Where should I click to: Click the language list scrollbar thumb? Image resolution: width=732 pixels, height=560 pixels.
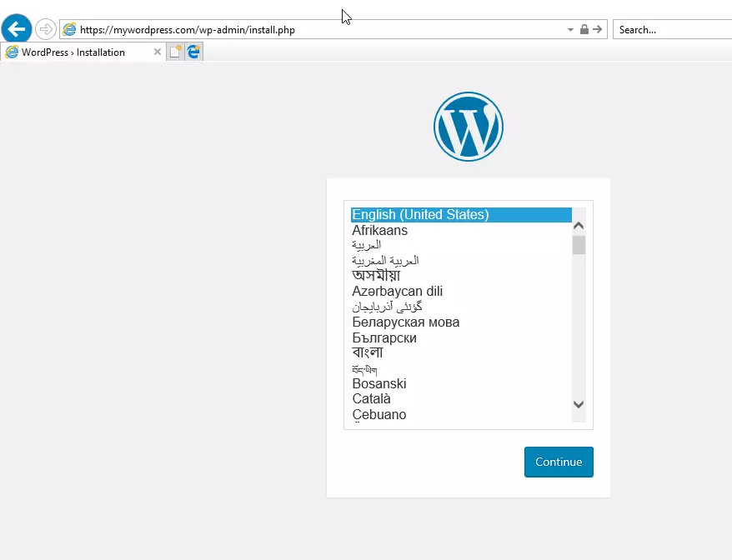(579, 245)
